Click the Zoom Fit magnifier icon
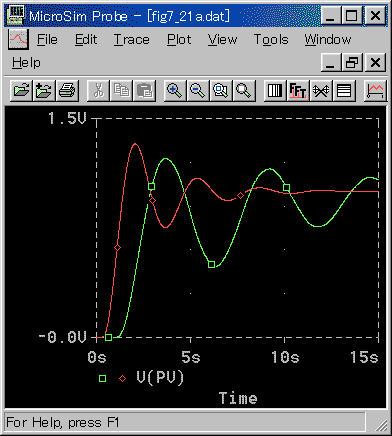Image resolution: width=392 pixels, height=436 pixels. tap(244, 90)
